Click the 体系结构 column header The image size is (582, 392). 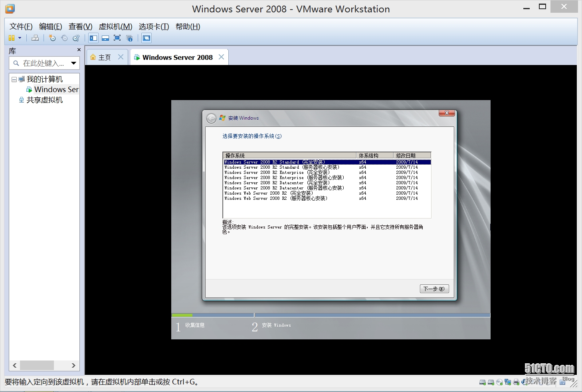[374, 156]
